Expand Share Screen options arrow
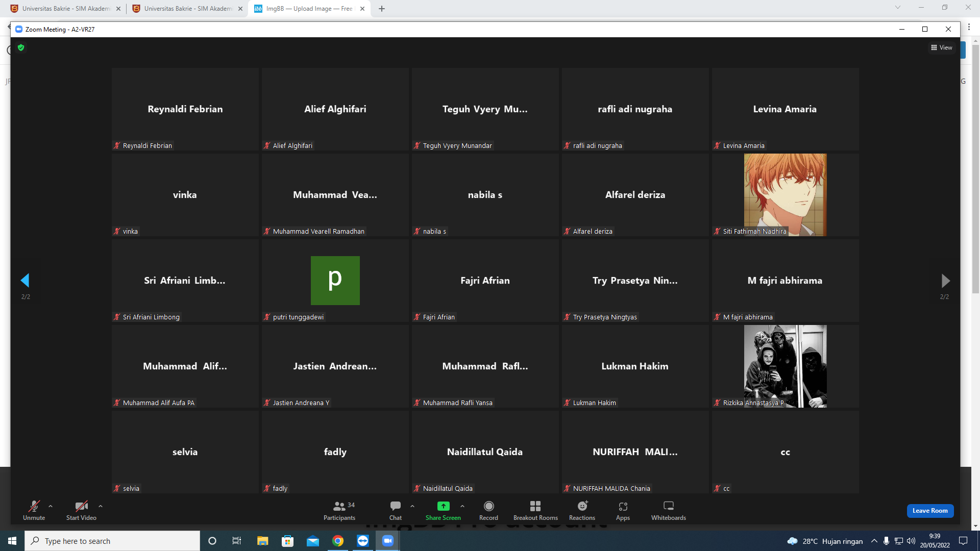The width and height of the screenshot is (980, 551). [462, 506]
